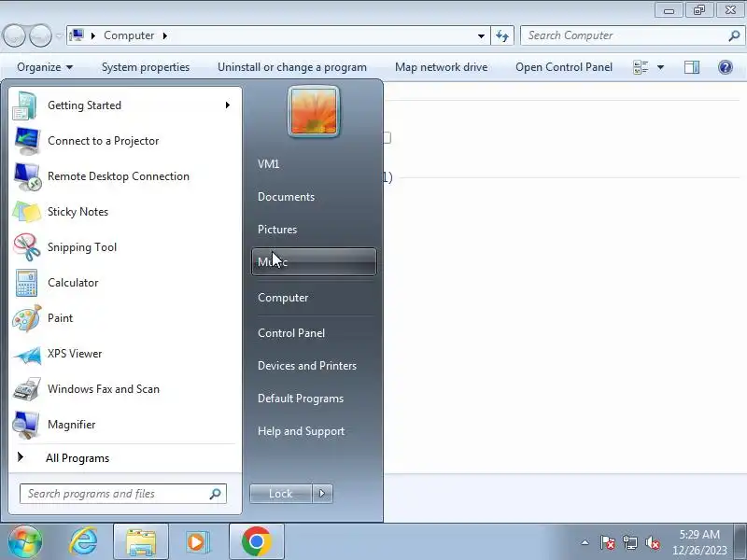Screen dimensions: 747x560
Task: Click the Explorer help question icon
Action: tap(726, 67)
